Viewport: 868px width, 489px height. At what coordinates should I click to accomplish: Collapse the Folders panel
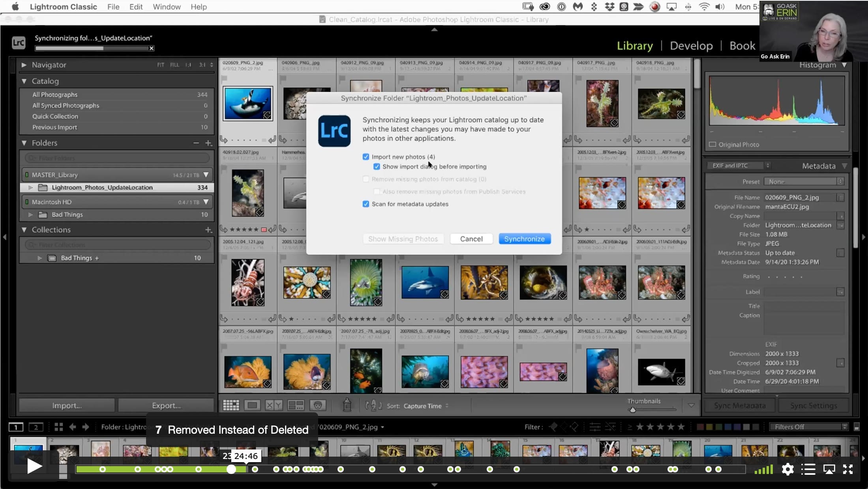24,143
